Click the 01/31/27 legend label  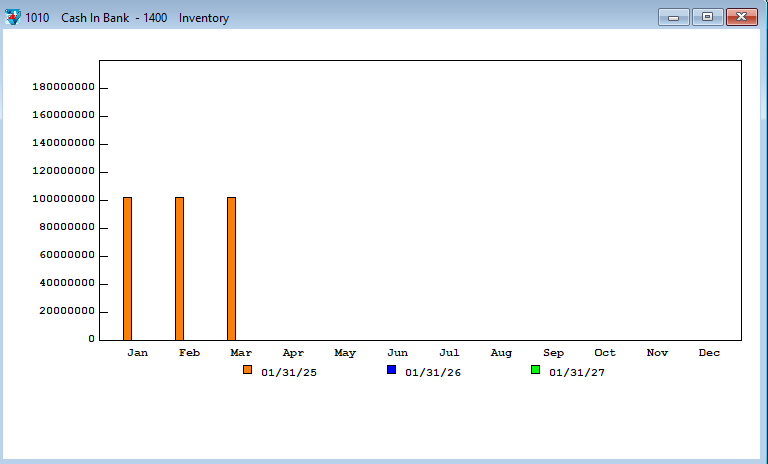coord(576,373)
